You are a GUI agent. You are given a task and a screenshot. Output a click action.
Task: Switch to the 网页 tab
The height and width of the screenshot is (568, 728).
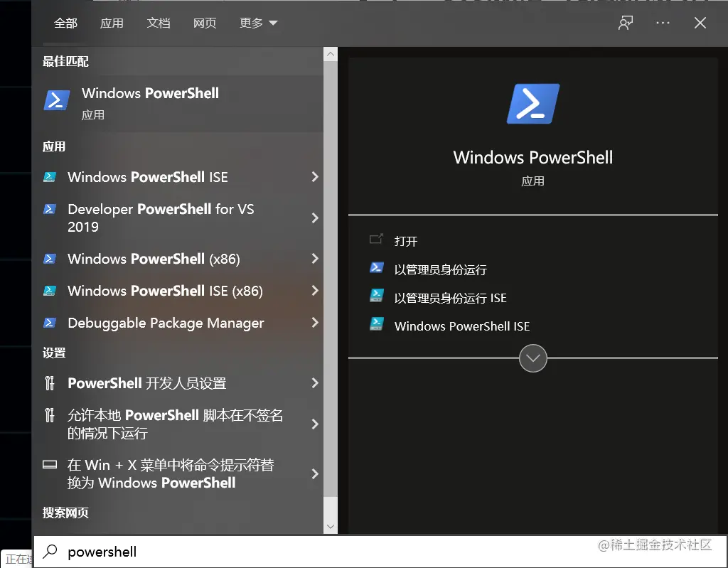pos(205,23)
